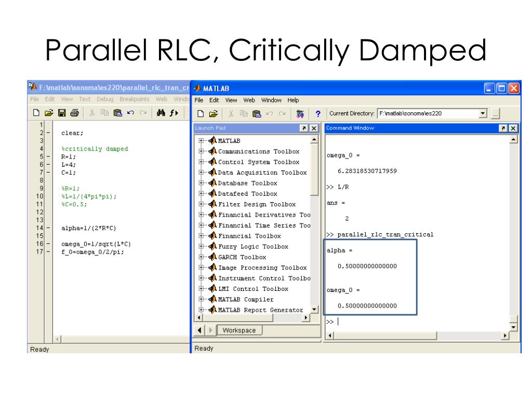Expand Fuzzy Logic Toolbox node
This screenshot has width=532, height=399.
[x=201, y=246]
